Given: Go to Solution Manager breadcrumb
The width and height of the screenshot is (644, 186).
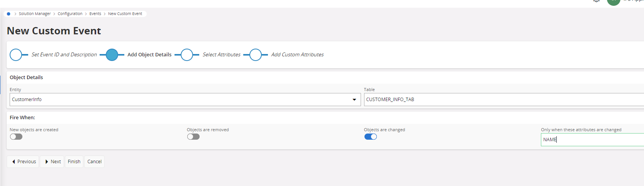Looking at the screenshot, I should tap(35, 14).
